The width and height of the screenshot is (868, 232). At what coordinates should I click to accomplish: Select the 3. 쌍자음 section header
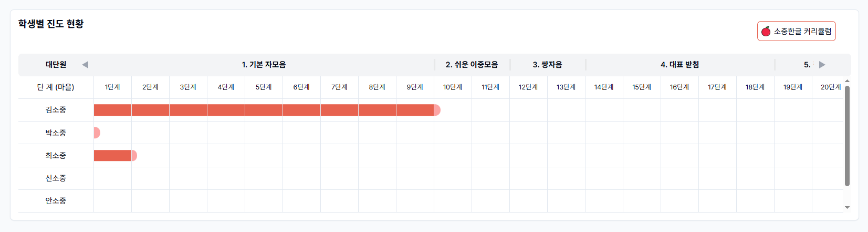click(547, 65)
